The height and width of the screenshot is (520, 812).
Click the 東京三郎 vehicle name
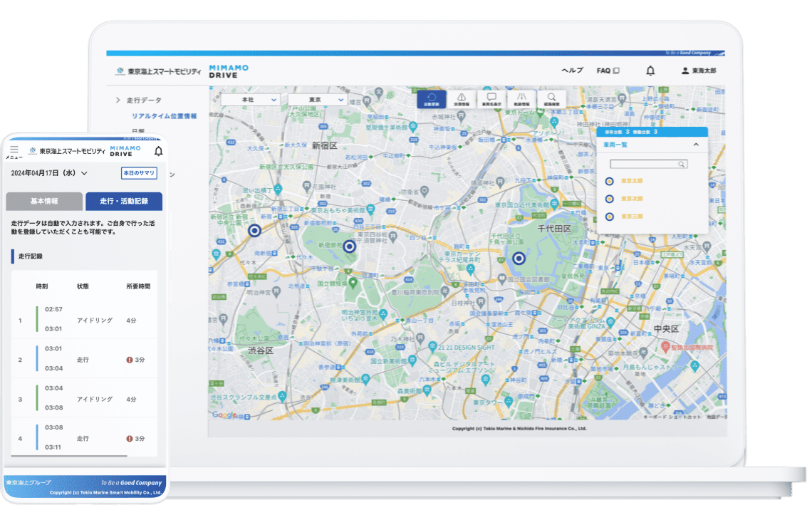point(632,217)
